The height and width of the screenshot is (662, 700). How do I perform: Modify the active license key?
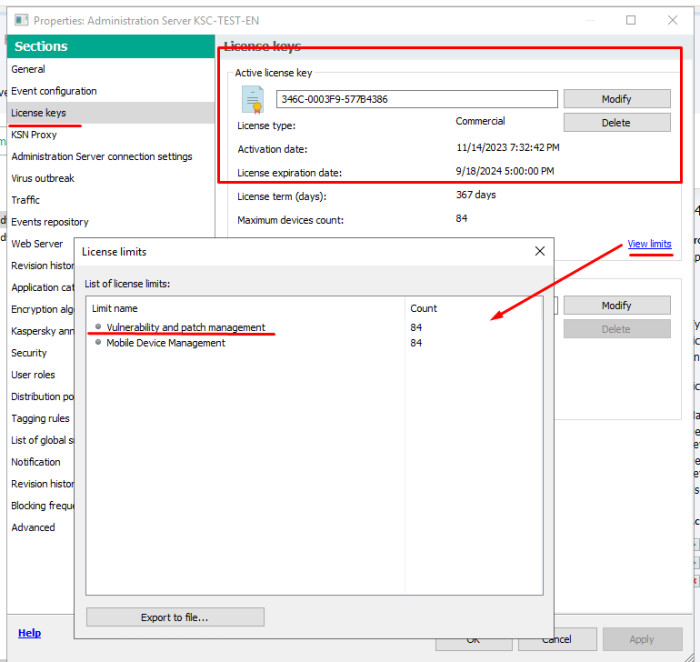pos(617,99)
